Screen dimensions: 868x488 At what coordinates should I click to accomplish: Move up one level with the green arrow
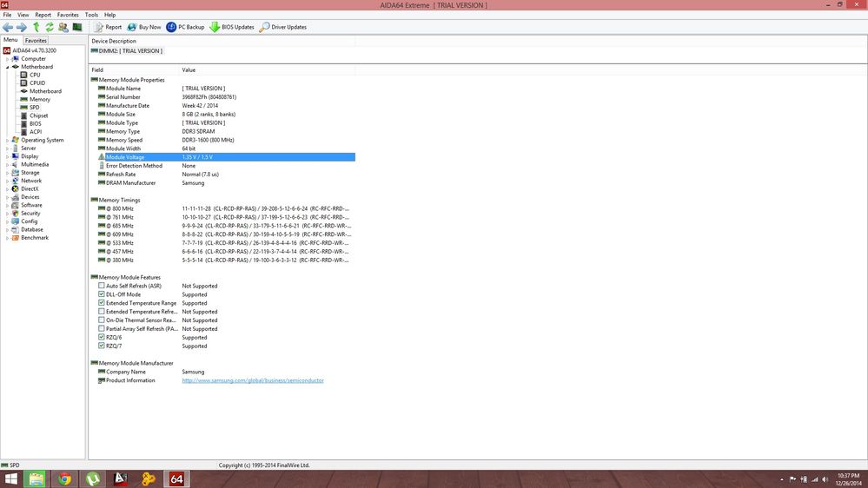[36, 27]
